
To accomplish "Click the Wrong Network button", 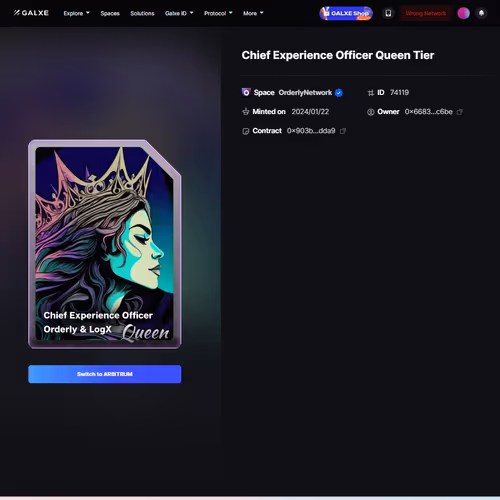I will point(426,13).
